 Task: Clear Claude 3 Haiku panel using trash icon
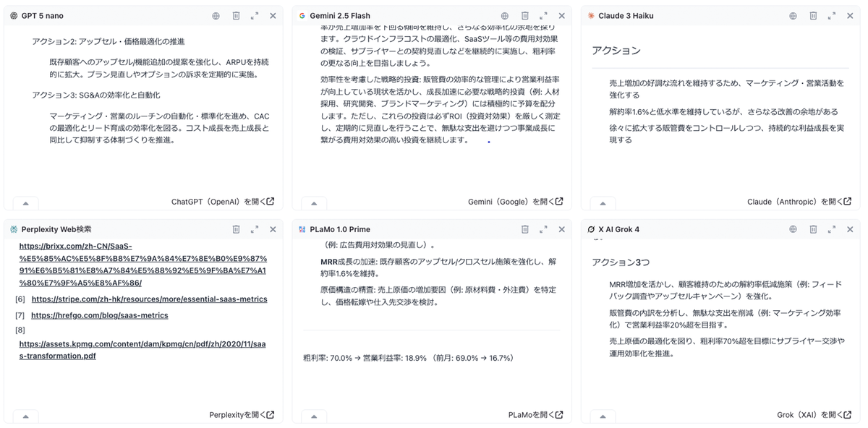click(813, 15)
